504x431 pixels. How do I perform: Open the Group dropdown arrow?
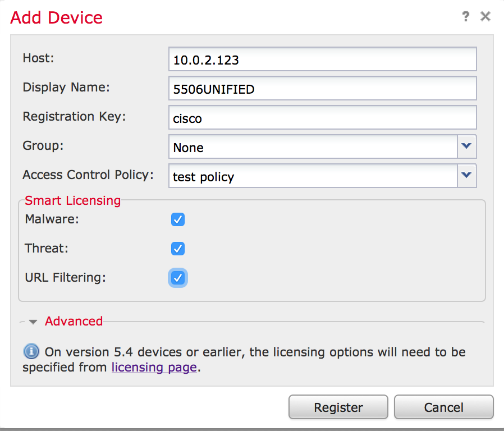(466, 146)
